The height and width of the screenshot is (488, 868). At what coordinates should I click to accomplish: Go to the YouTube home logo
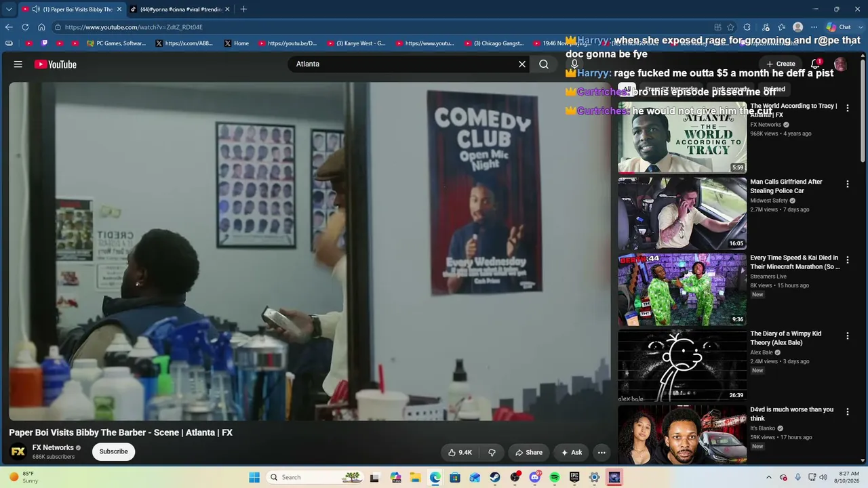coord(56,64)
